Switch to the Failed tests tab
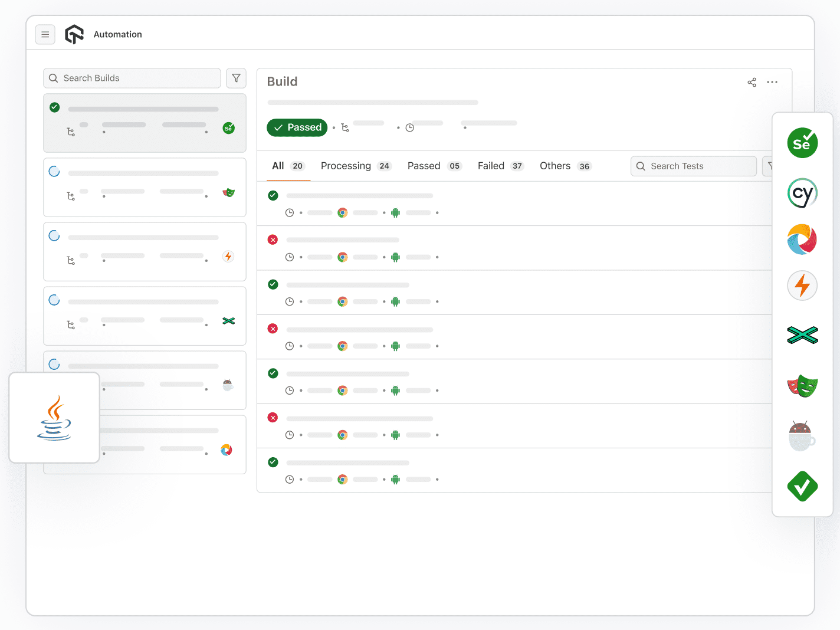 (x=491, y=166)
